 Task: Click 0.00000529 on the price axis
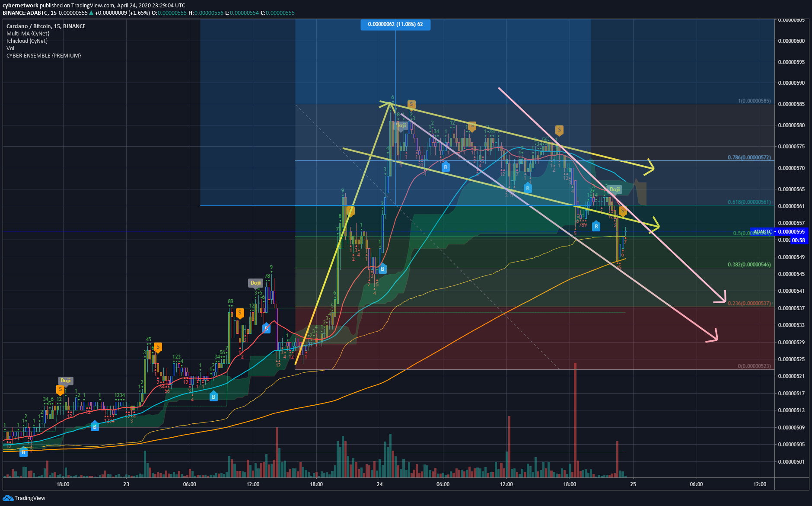pyautogui.click(x=791, y=343)
